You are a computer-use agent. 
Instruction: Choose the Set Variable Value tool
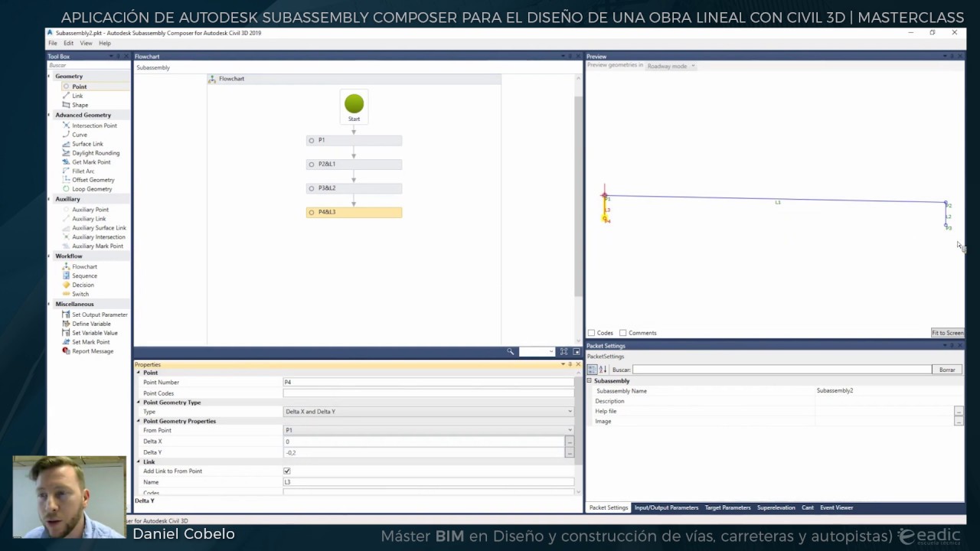[95, 333]
